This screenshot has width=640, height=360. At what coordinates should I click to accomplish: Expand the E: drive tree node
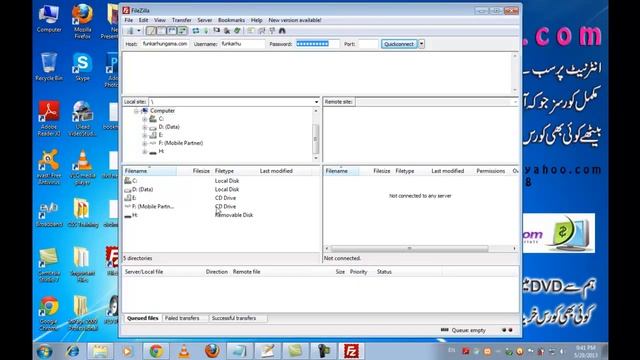[x=144, y=136]
